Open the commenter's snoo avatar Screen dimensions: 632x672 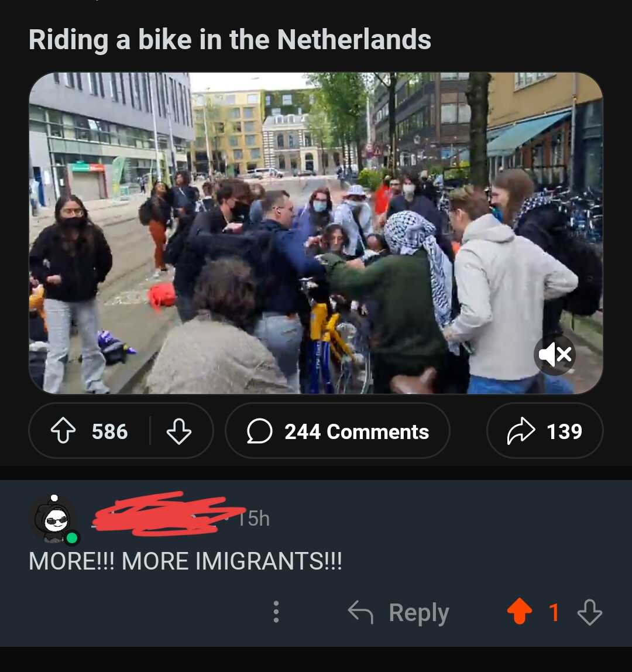55,519
